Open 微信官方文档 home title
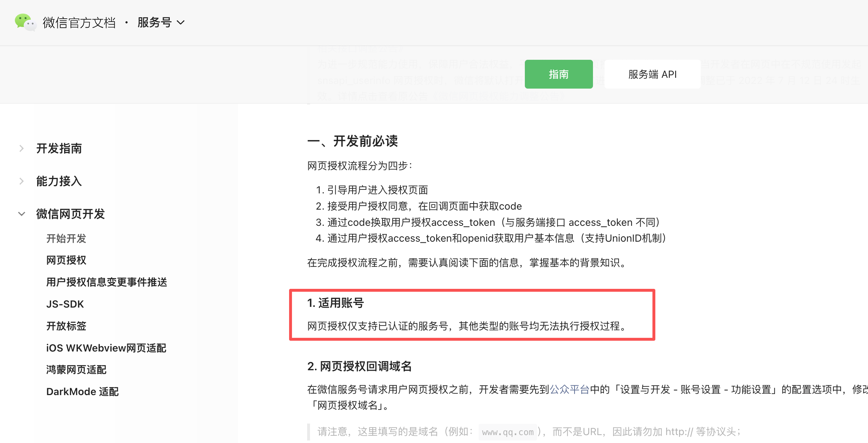 (x=79, y=23)
